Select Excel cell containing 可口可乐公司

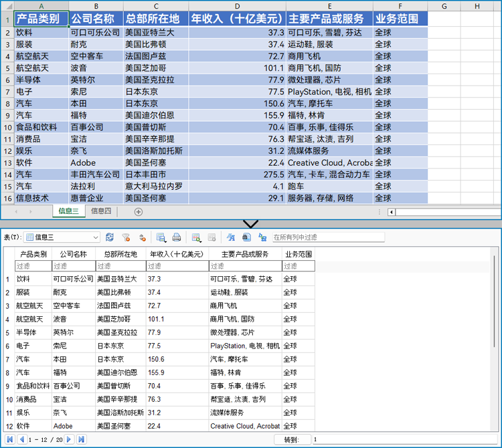[x=96, y=33]
